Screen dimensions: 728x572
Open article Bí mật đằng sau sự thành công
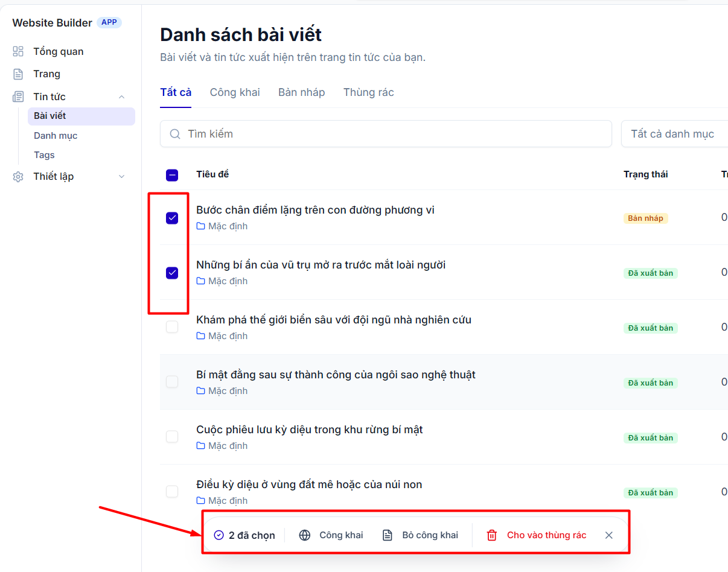coord(336,375)
